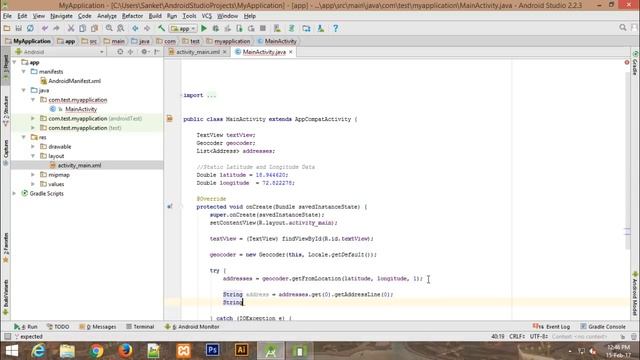Collapse the app module tree node

(15, 62)
